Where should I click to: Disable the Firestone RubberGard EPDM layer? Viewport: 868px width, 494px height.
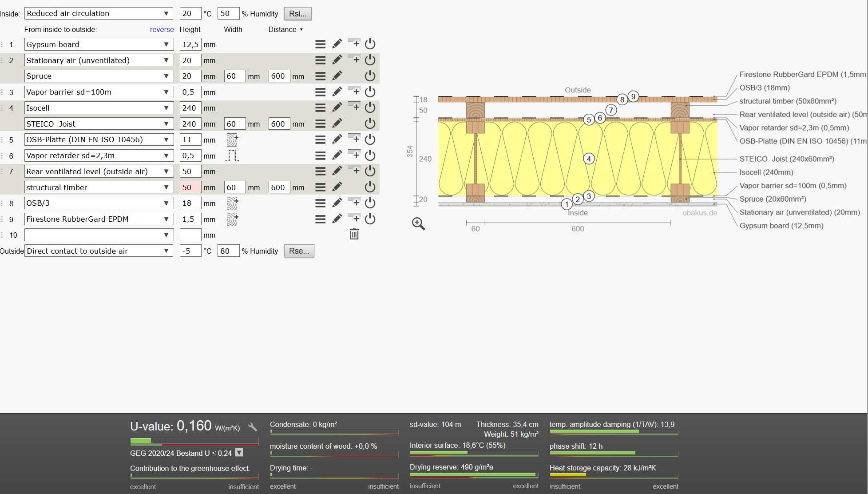(370, 219)
